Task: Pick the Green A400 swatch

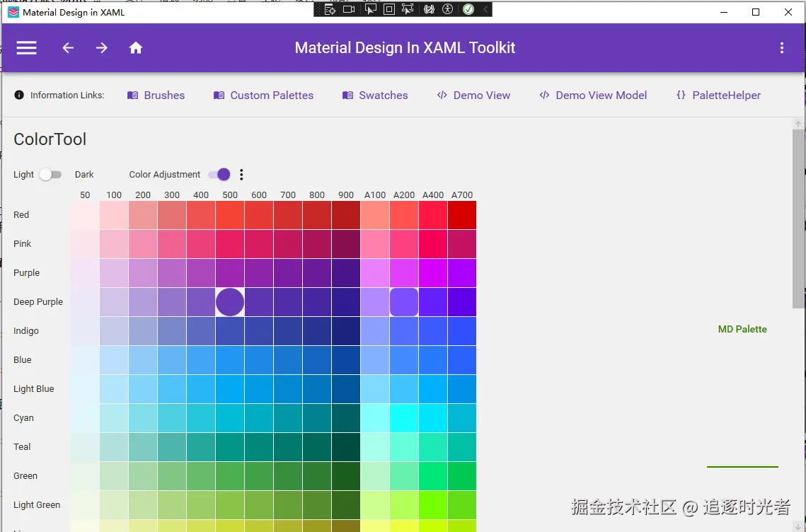Action: [433, 477]
